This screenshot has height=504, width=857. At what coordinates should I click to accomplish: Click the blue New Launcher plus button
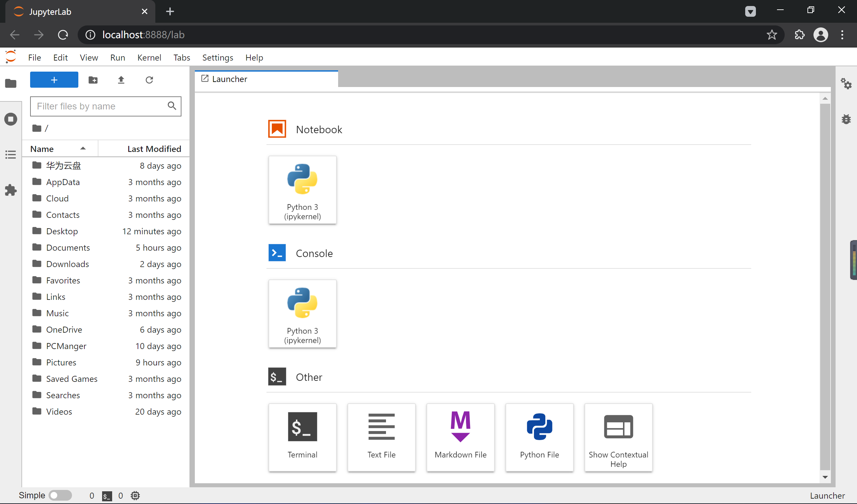(x=54, y=80)
